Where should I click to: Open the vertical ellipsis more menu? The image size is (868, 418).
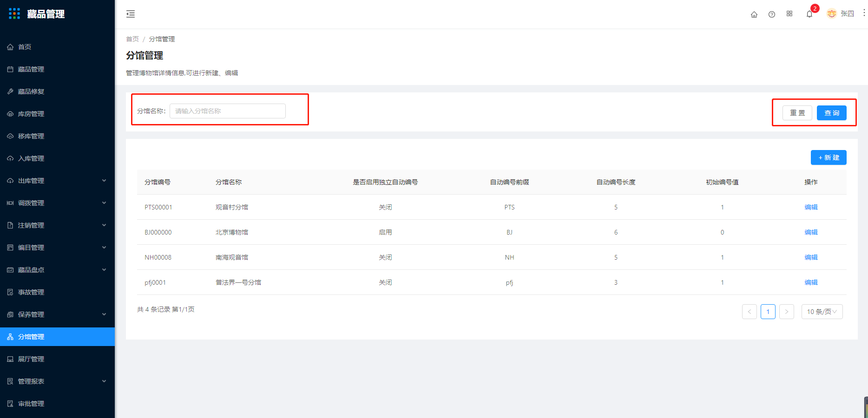[864, 13]
